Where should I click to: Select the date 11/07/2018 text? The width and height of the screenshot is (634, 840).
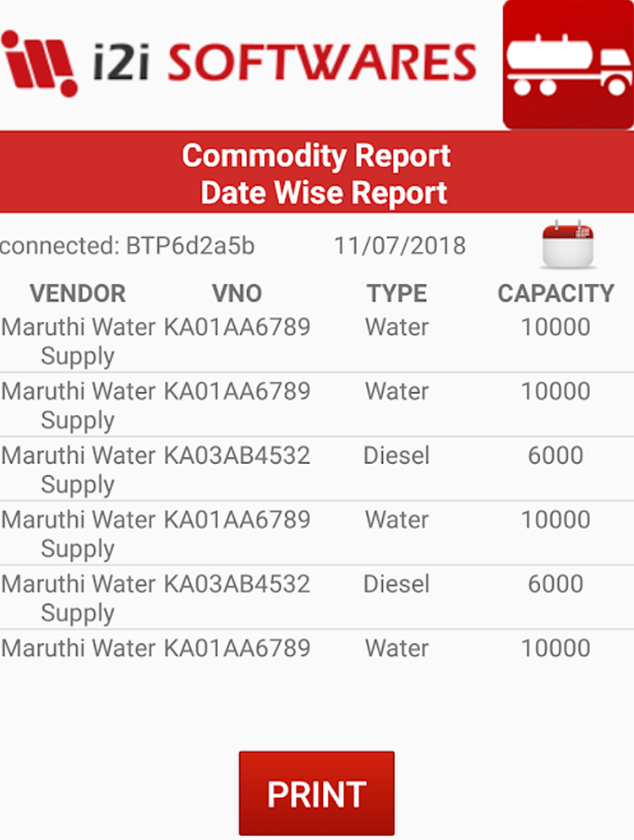[x=400, y=246]
